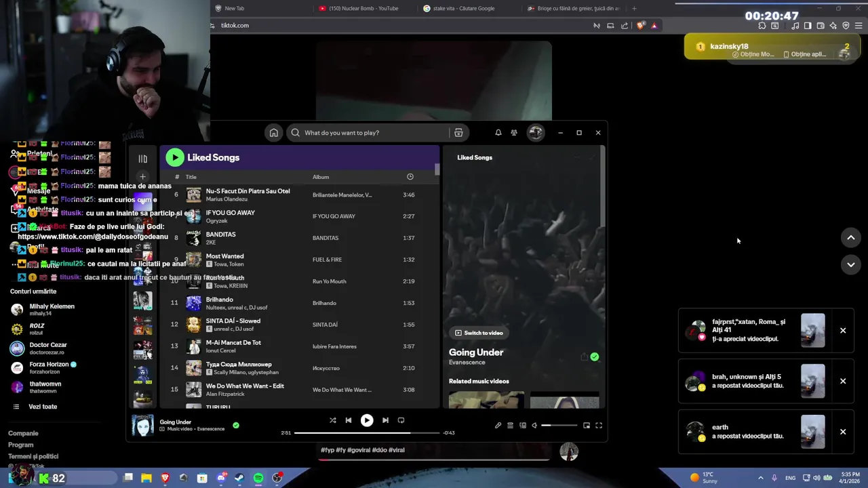Open browser hamburger main menu
This screenshot has height=488, width=868.
pos(859,26)
